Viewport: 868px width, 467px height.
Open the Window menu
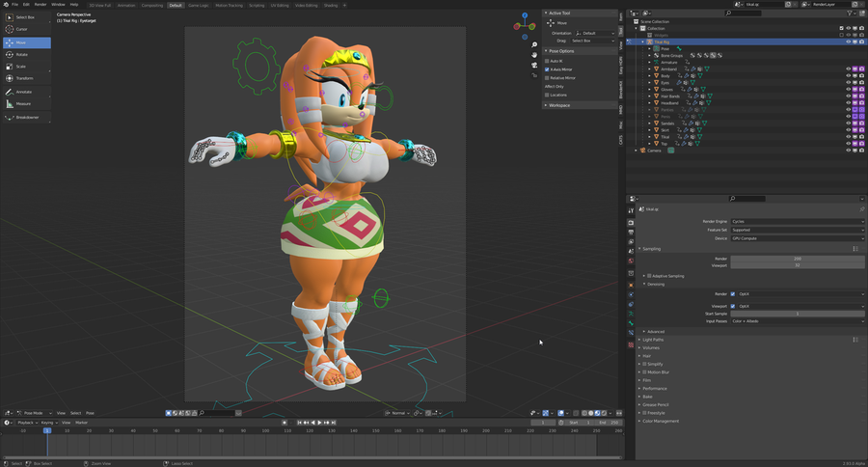click(x=58, y=5)
